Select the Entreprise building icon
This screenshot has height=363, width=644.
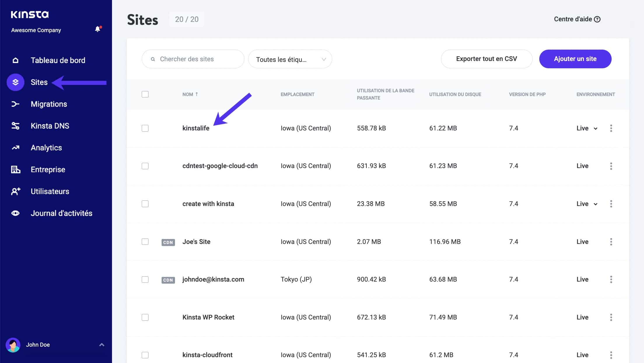coord(15,170)
